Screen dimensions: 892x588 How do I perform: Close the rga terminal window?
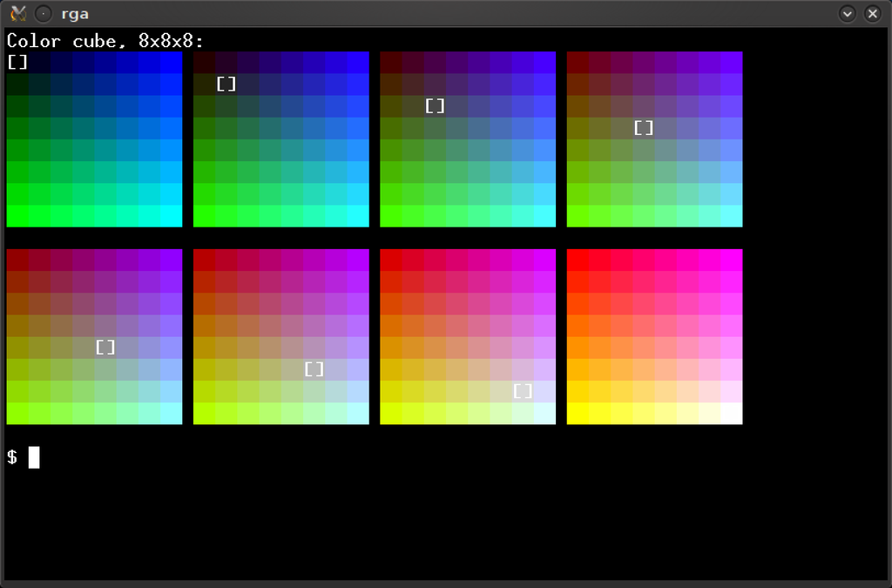[x=873, y=13]
